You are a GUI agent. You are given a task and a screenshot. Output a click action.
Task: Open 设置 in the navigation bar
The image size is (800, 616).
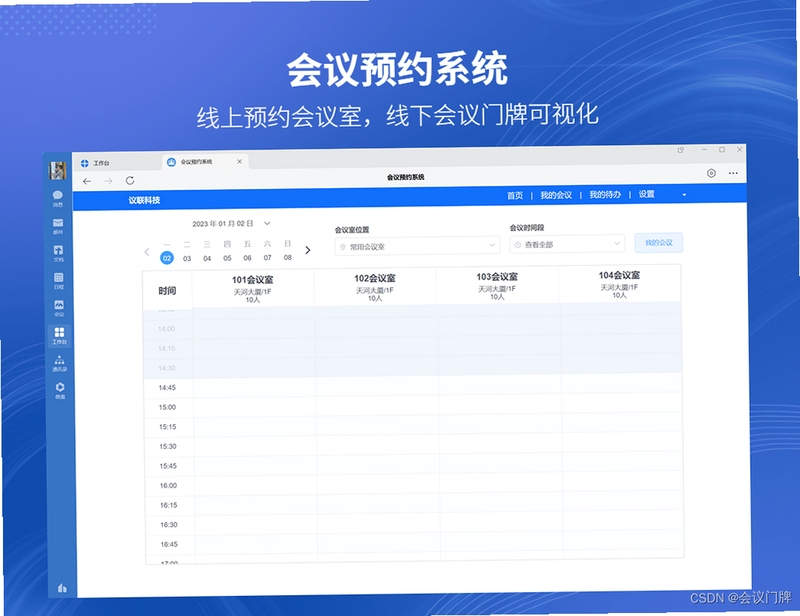pos(646,194)
